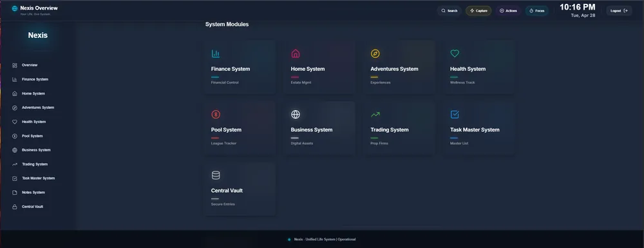
Task: Click the large Nexis sidebar heading
Action: point(38,35)
